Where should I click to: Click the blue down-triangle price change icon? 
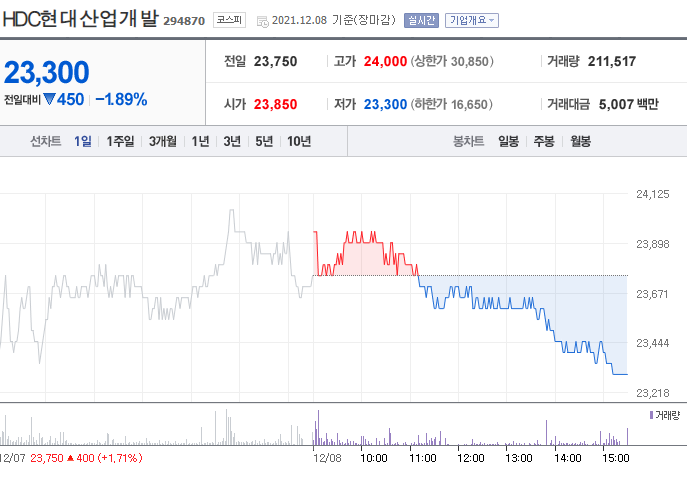click(x=49, y=99)
